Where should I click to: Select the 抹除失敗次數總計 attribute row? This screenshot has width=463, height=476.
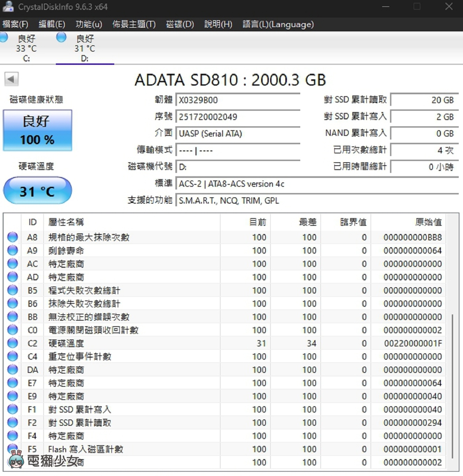(x=225, y=303)
